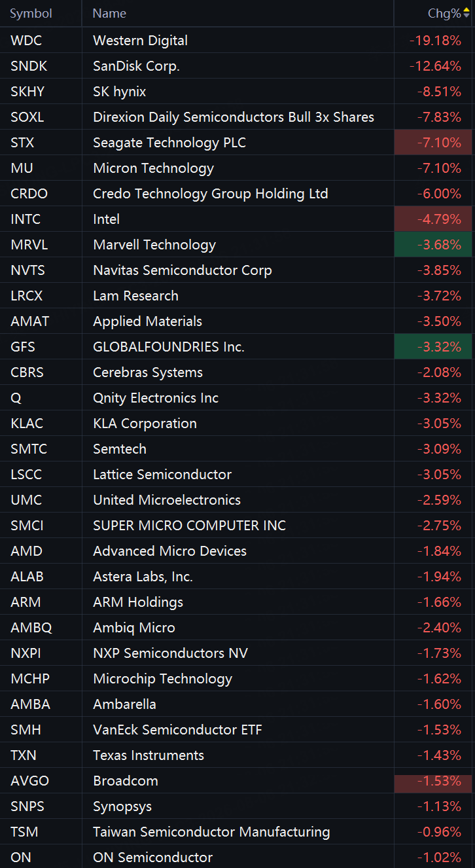Open the Lam Research row
475x868 pixels.
pos(237,295)
